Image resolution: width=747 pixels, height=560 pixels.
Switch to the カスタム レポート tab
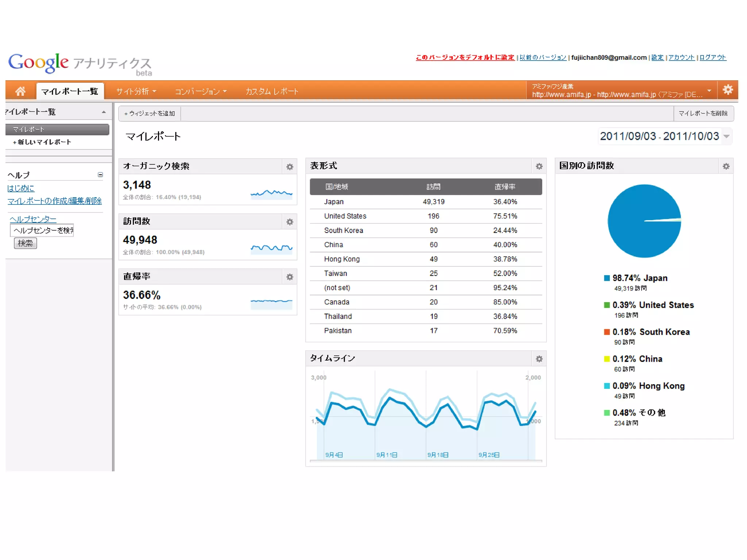coord(272,91)
